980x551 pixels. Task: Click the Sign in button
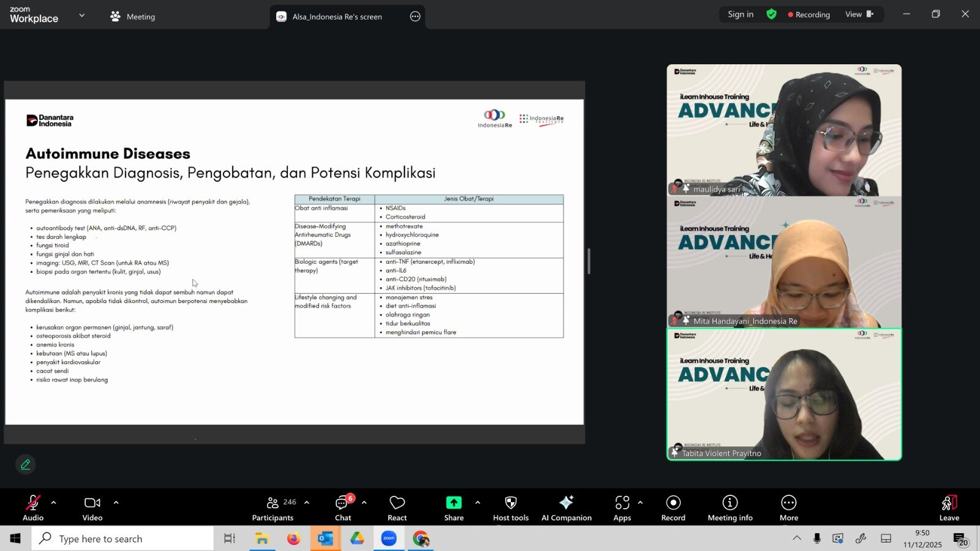tap(740, 14)
